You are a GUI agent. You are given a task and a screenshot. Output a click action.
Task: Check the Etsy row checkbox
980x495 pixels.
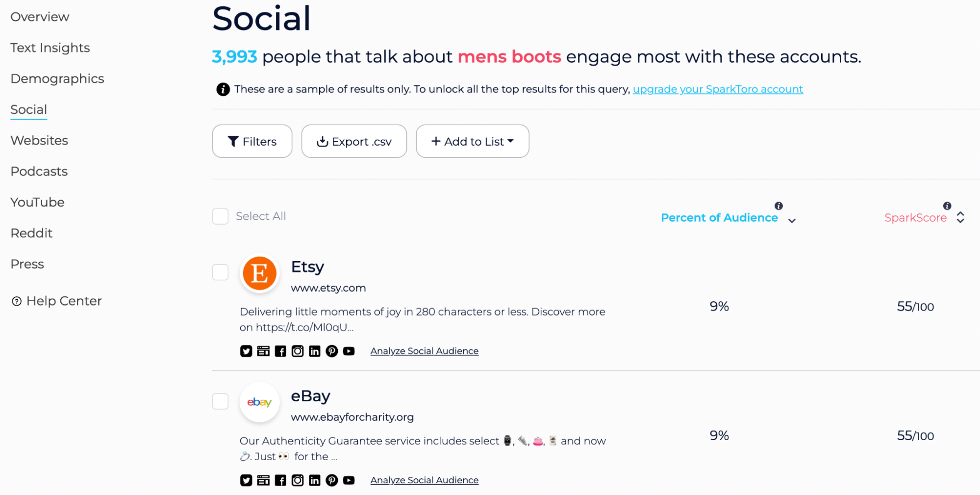[x=220, y=272]
